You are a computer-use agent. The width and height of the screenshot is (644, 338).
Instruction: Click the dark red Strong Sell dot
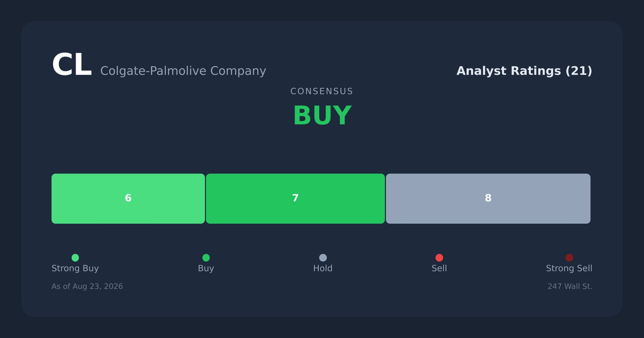point(569,258)
